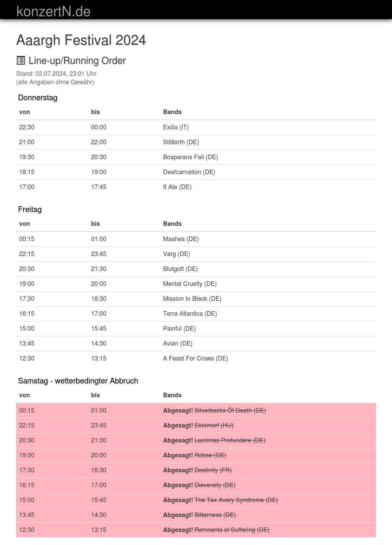The image size is (392, 545).
Task: Select Bosparans Fall (DE) in Donnerstag table
Action: [x=190, y=157]
